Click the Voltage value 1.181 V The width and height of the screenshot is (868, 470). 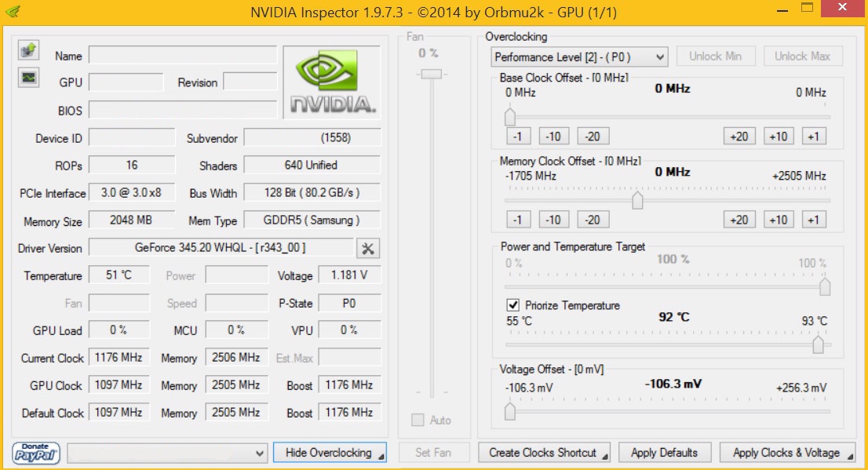(349, 275)
